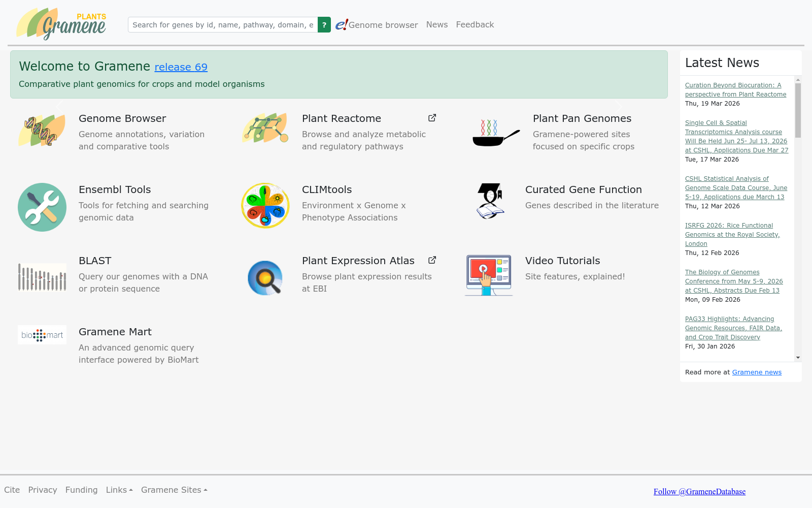Open Plant Reactome external link icon
This screenshot has height=508, width=812.
tap(432, 118)
